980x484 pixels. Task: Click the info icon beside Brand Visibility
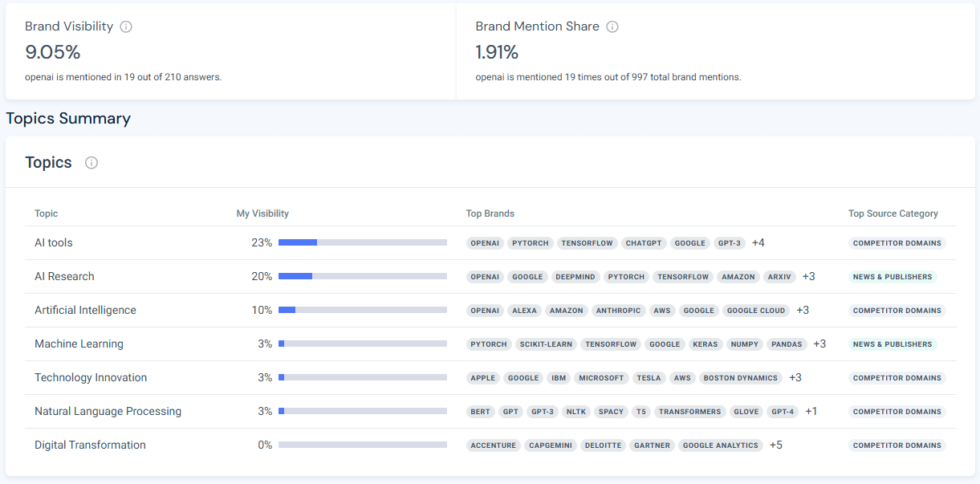126,26
